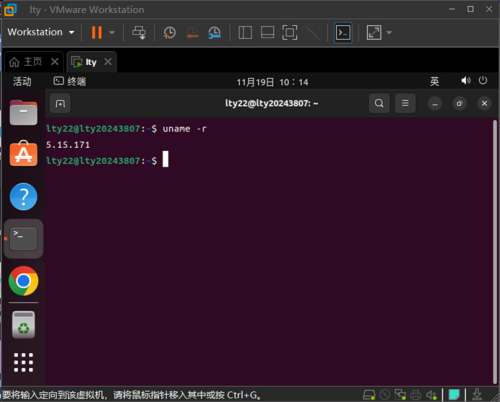Image resolution: width=500 pixels, height=402 pixels.
Task: Close the terminal window
Action: click(x=484, y=104)
